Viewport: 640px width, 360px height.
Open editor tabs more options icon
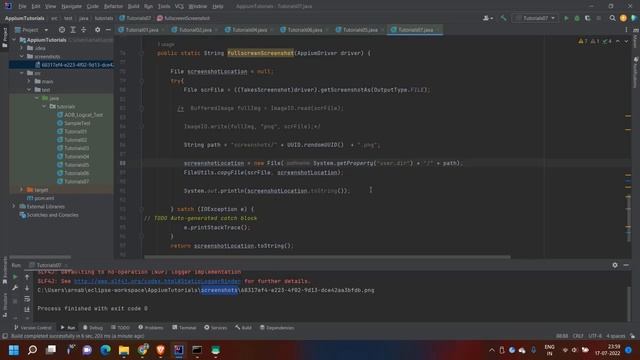tap(626, 30)
